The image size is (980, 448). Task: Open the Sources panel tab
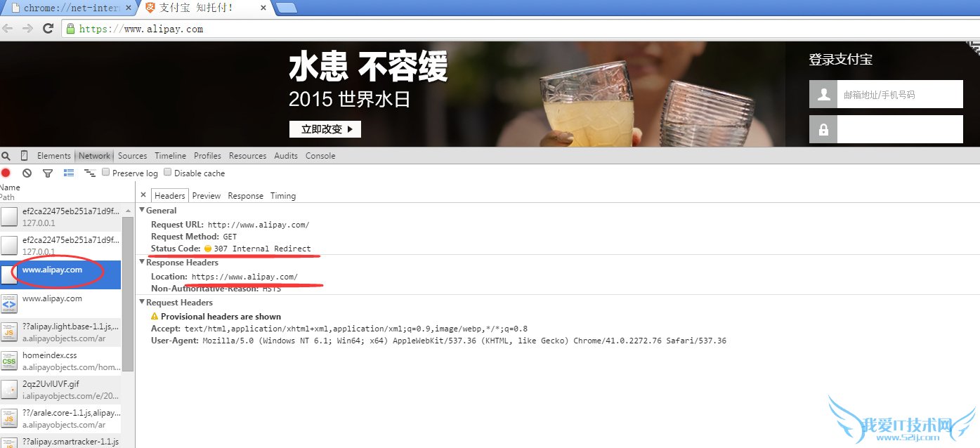(133, 156)
